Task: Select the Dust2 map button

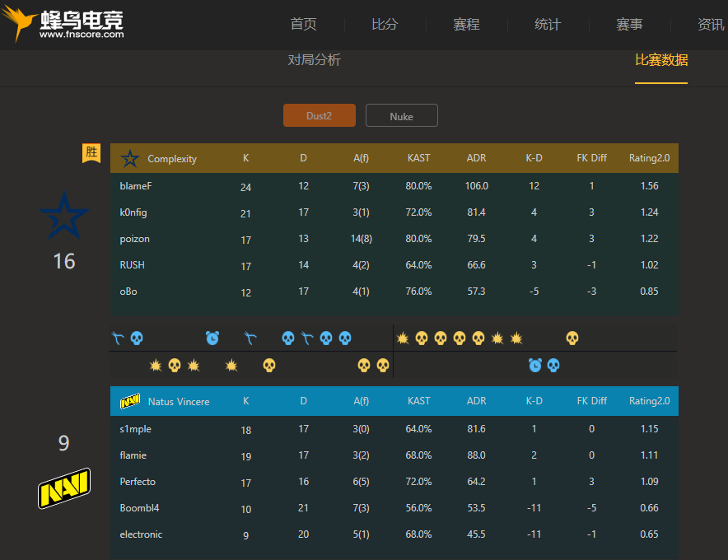Action: [x=320, y=115]
